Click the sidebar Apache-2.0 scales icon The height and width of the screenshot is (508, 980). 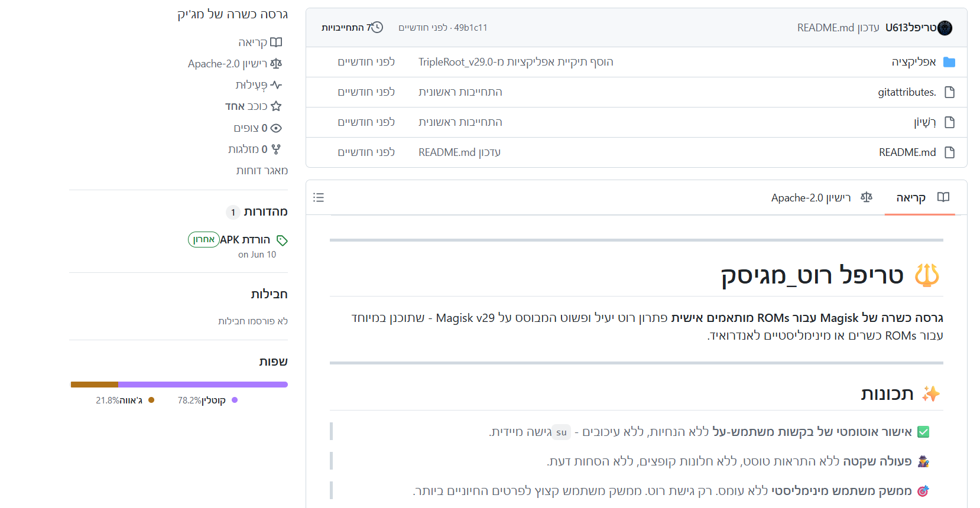pyautogui.click(x=276, y=64)
